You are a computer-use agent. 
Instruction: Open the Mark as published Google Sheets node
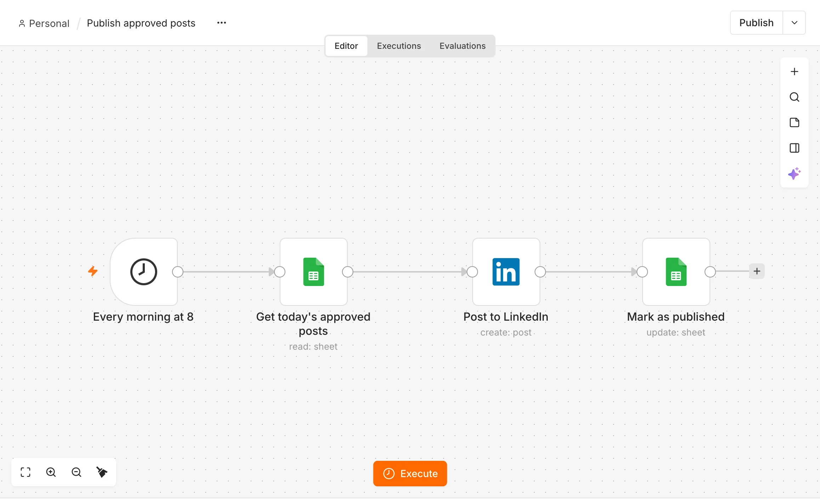click(x=676, y=272)
